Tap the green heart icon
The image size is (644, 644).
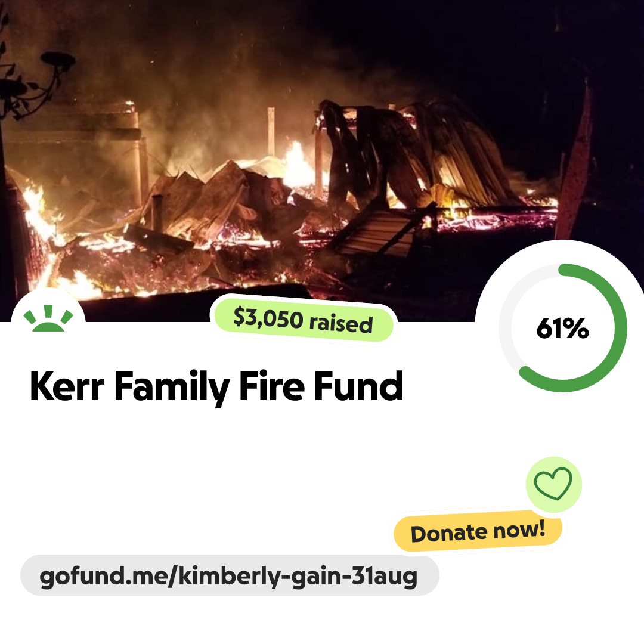coord(553,484)
